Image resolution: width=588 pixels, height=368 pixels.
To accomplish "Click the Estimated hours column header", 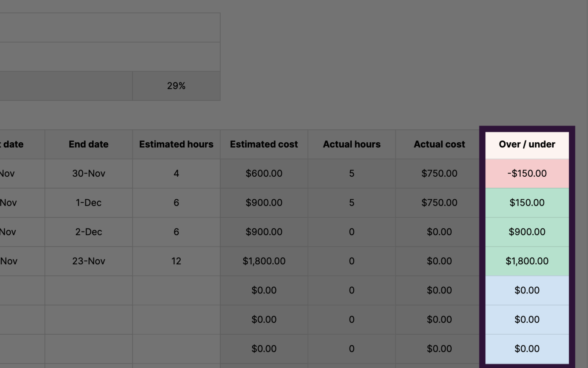I will (176, 144).
